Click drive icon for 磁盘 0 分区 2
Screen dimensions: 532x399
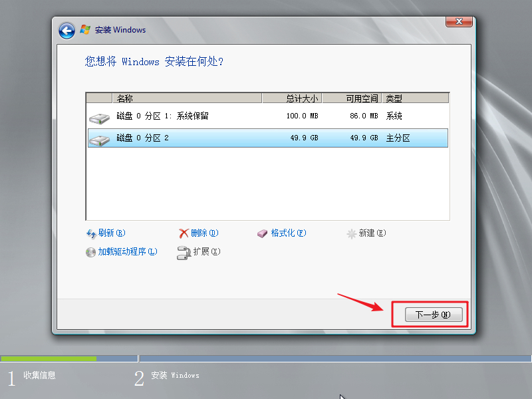point(99,139)
